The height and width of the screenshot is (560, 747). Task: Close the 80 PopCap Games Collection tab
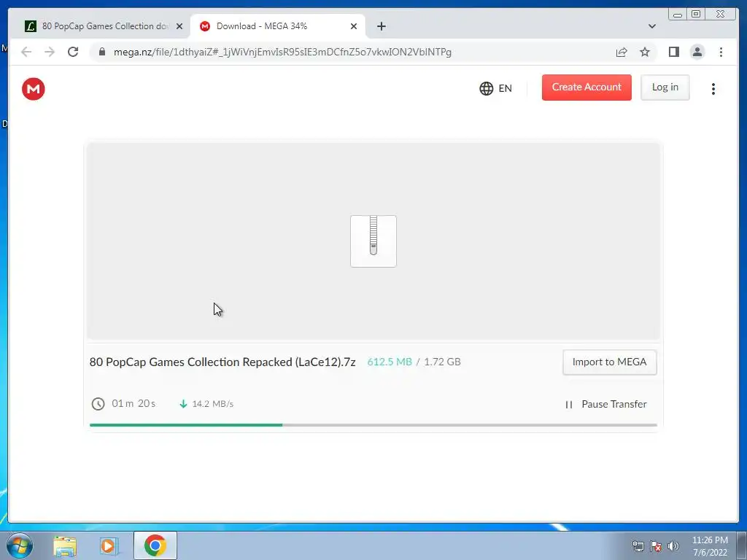coord(179,27)
